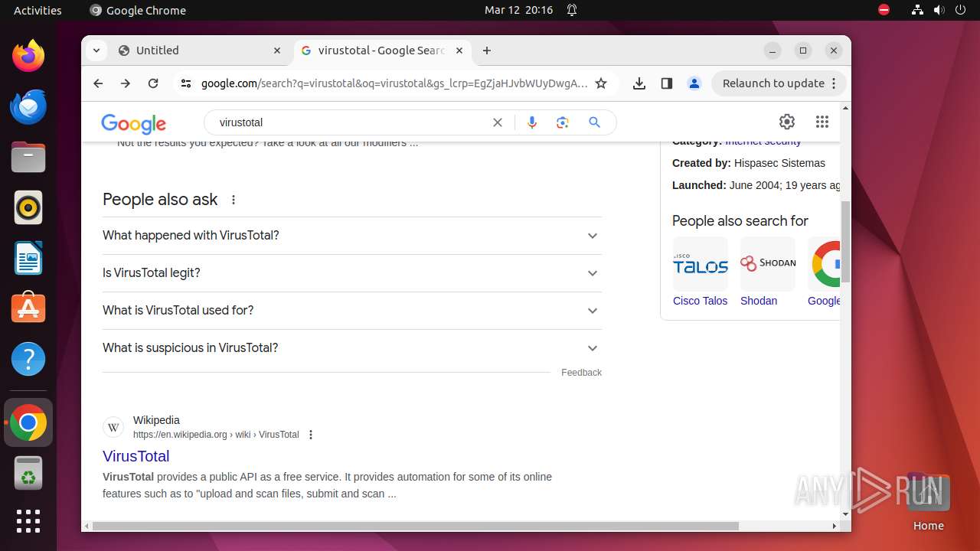Expand "What happened with VirusTotal?"
Screen dimensions: 980x551
tap(352, 236)
